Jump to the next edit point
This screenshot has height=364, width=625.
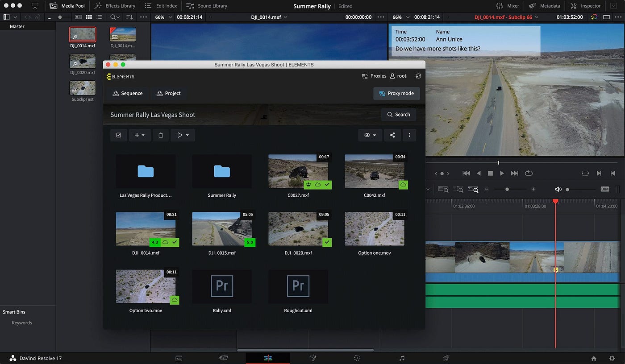click(x=599, y=173)
